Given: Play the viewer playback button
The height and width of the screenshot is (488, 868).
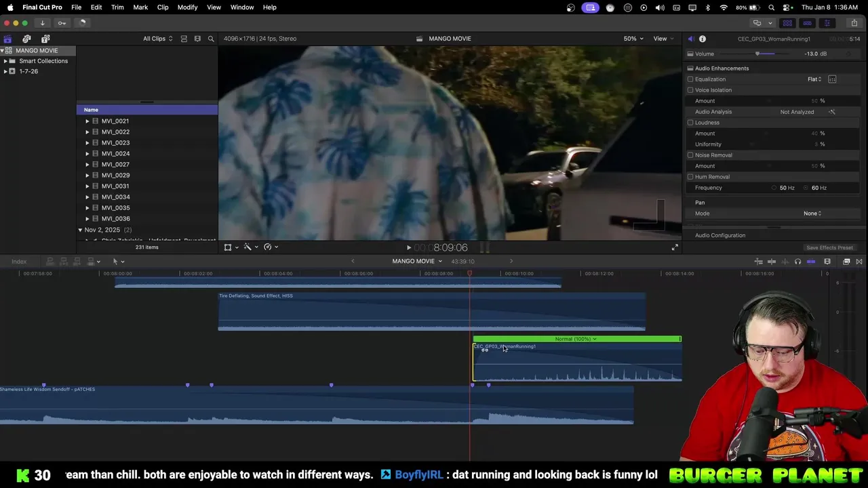Looking at the screenshot, I should pyautogui.click(x=408, y=248).
